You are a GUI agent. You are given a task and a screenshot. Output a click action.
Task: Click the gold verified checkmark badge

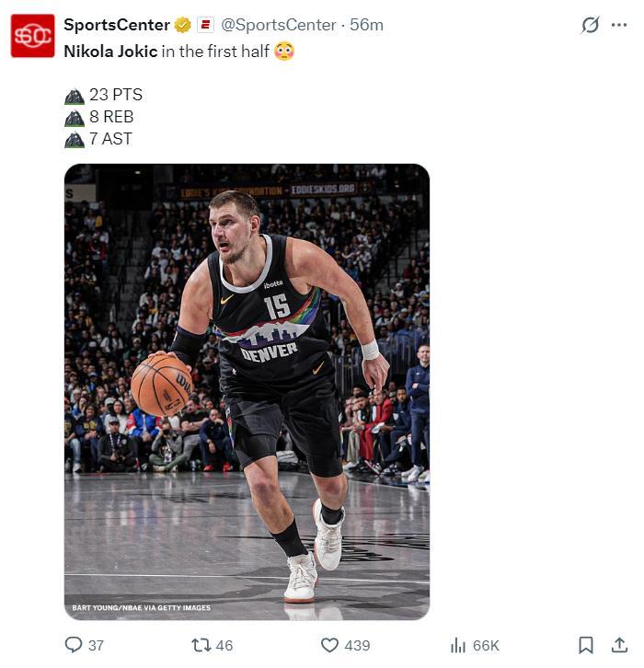pos(183,25)
